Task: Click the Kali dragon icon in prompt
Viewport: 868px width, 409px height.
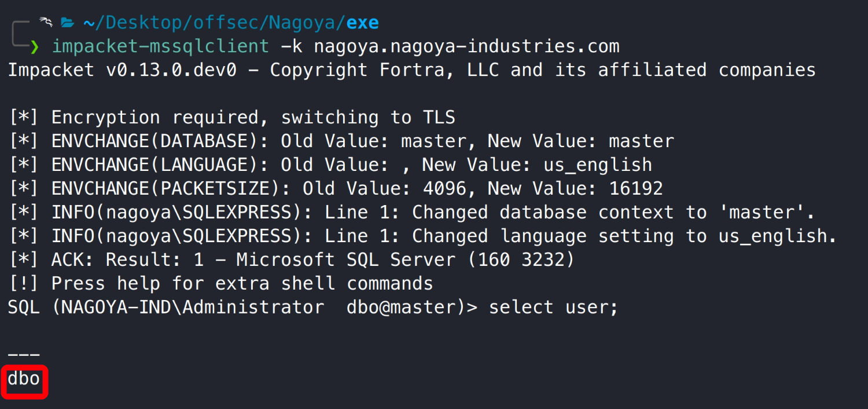Action: [46, 23]
